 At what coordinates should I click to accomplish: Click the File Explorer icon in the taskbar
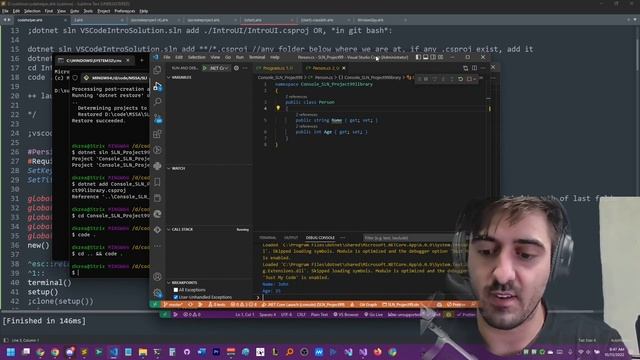pos(143,352)
